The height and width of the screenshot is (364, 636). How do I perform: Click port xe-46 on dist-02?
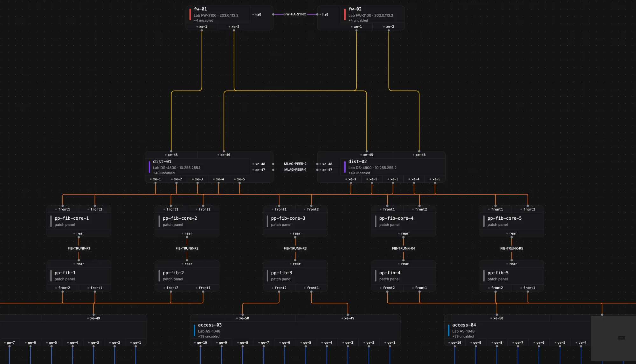pyautogui.click(x=419, y=155)
